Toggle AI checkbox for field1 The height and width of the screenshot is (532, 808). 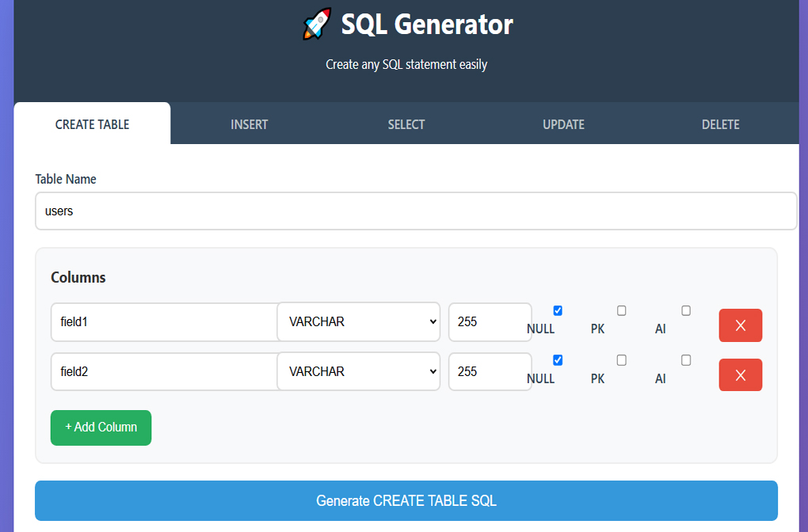tap(686, 310)
